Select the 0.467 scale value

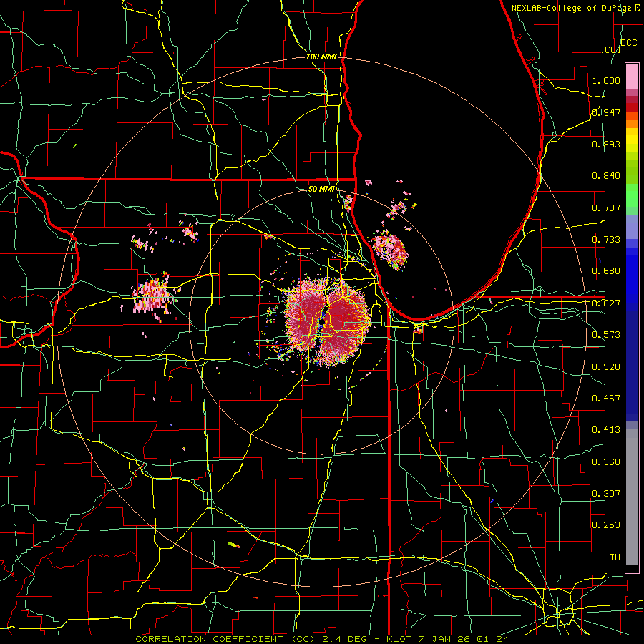pos(606,399)
